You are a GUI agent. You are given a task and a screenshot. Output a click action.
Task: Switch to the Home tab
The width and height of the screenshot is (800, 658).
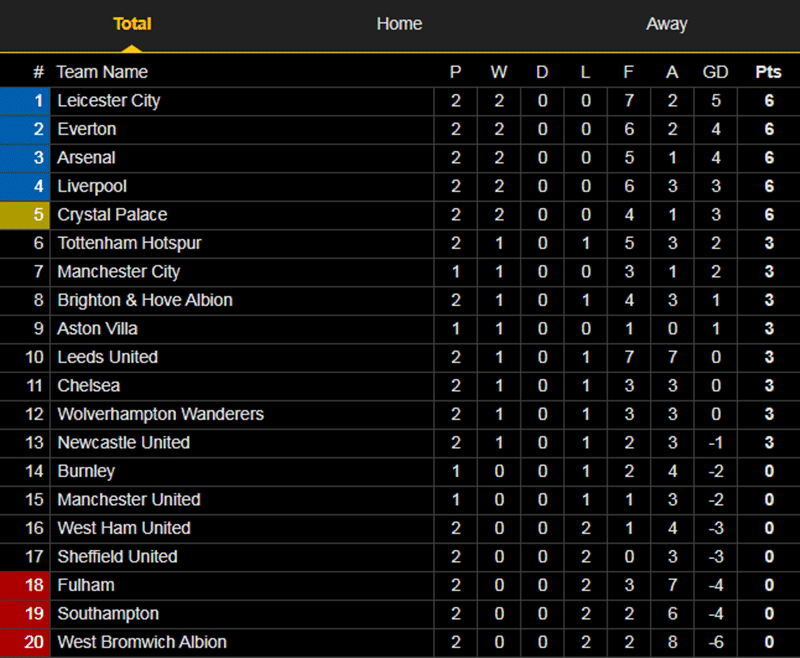(399, 24)
